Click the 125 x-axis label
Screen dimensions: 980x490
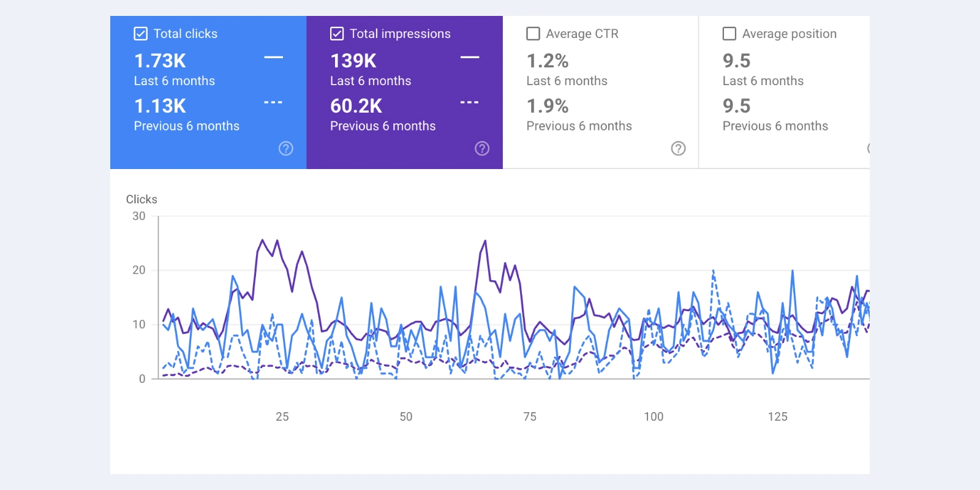(x=778, y=417)
